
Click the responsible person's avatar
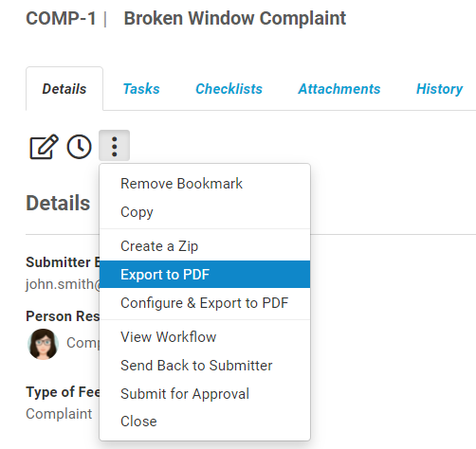point(43,344)
